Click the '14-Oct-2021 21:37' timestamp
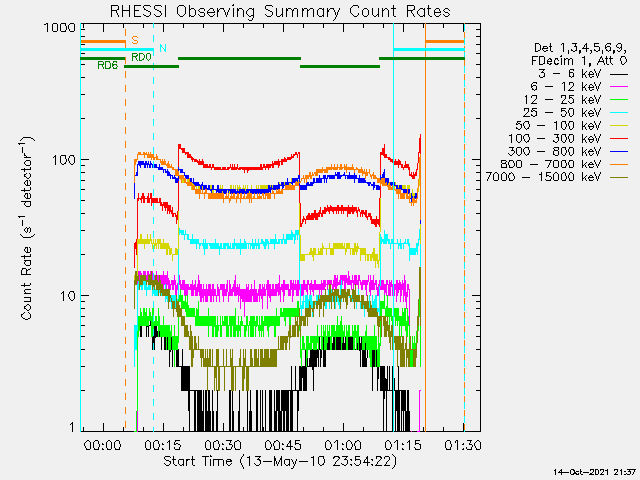The height and width of the screenshot is (480, 640). (x=595, y=472)
